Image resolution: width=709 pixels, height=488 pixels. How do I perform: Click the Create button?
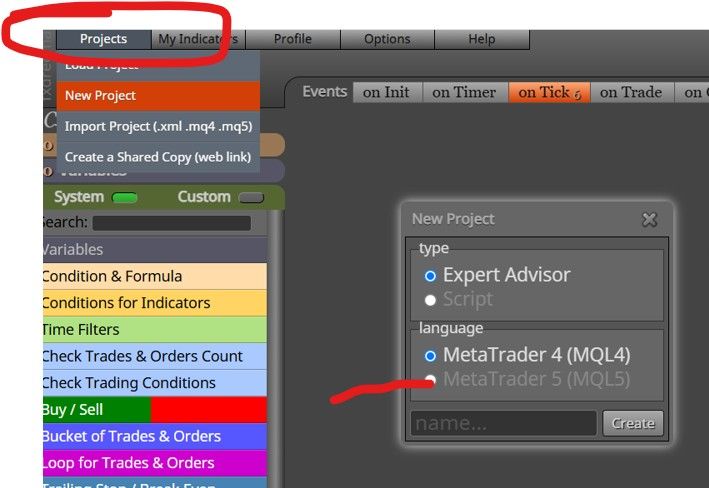(x=633, y=423)
